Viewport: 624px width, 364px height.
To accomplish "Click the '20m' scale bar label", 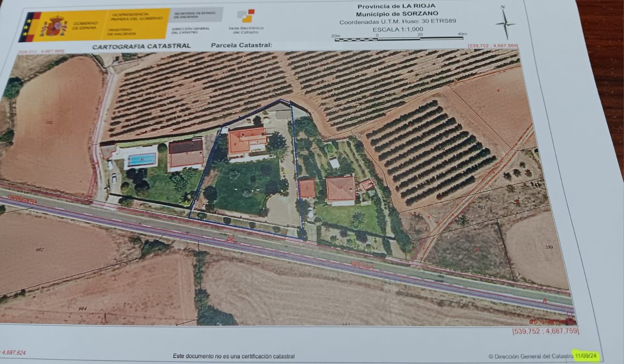I will pos(336,35).
